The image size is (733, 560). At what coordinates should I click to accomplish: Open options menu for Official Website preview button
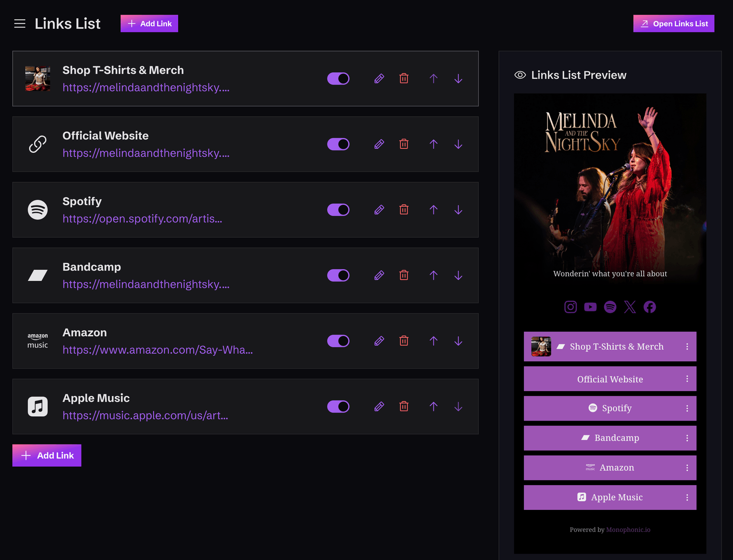(687, 379)
